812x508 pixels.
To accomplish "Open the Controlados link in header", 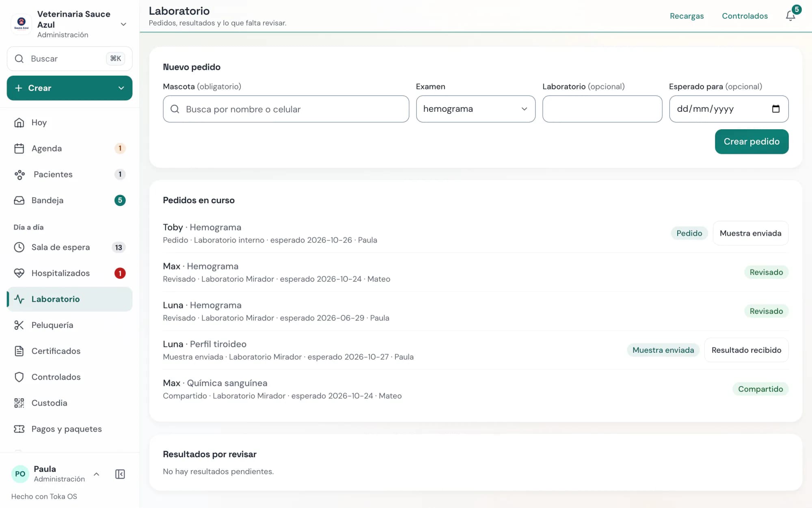I will coord(745,16).
